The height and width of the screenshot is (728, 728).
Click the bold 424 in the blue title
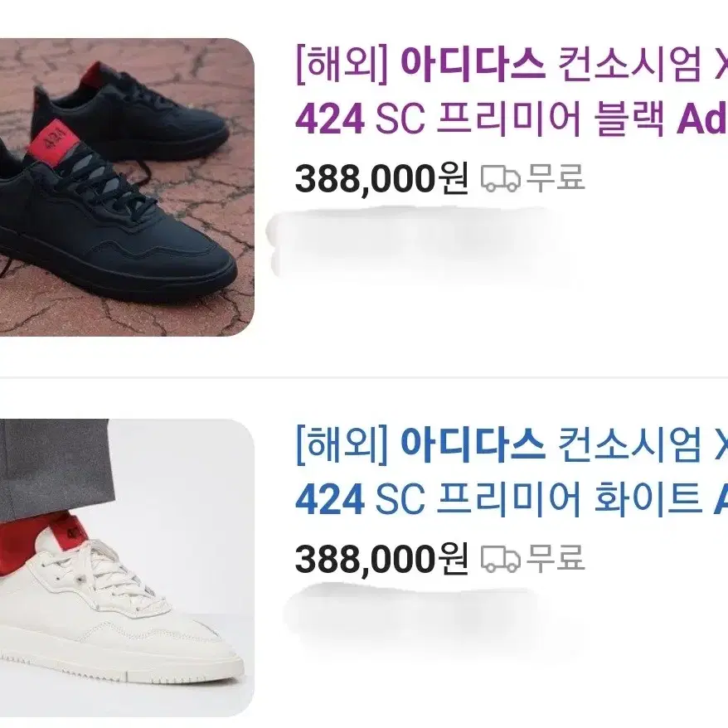pos(330,500)
